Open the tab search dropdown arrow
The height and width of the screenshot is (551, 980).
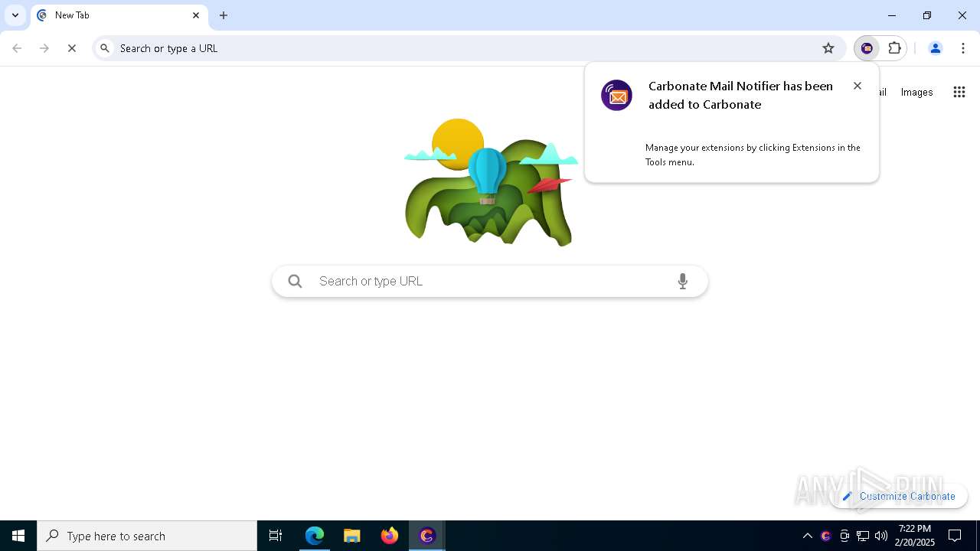click(x=15, y=15)
